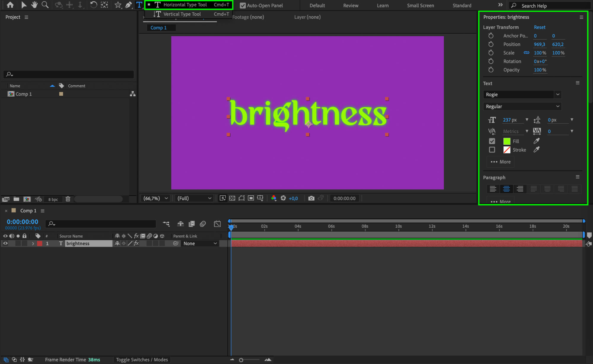Pick fill color with eyedropper
593x364 pixels.
click(x=536, y=141)
